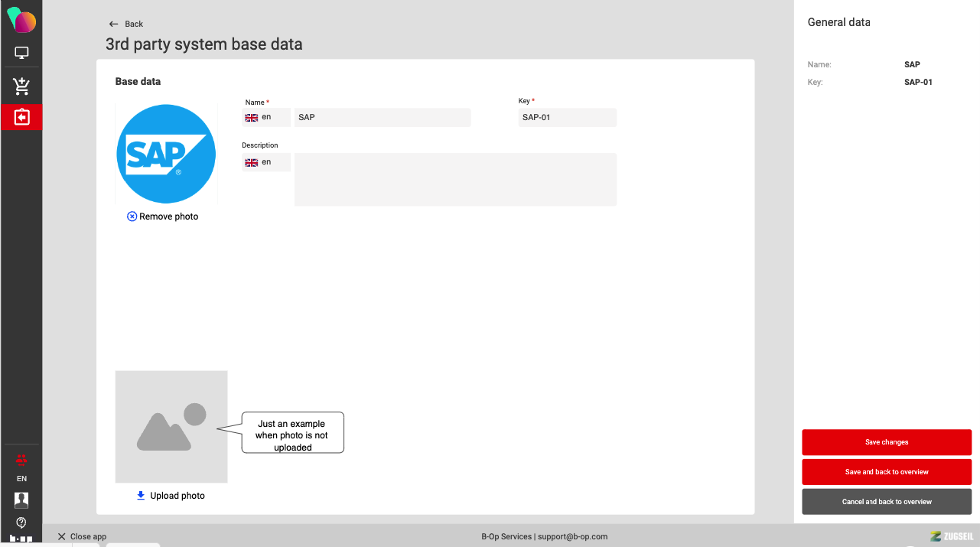Open the help question mark icon
The image size is (980, 547).
pyautogui.click(x=21, y=523)
